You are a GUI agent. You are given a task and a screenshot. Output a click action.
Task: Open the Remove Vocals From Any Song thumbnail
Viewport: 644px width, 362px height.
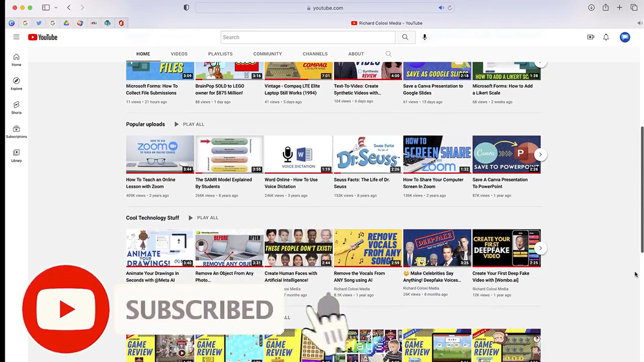(x=368, y=248)
